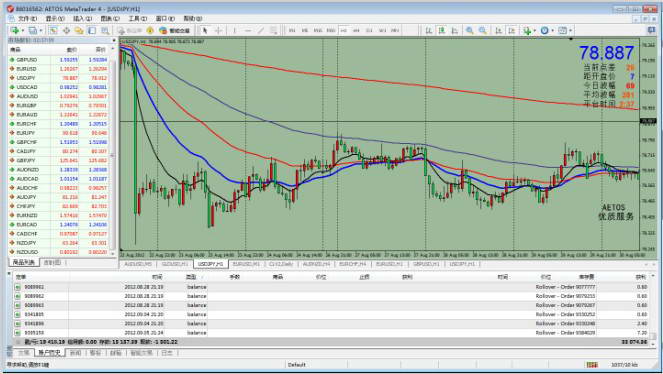Select the Crosshair cursor tool
The height and width of the screenshot is (374, 663).
[x=219, y=30]
